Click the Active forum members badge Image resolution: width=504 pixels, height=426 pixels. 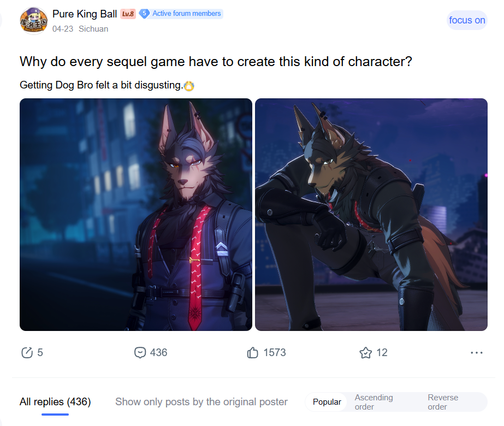point(181,14)
